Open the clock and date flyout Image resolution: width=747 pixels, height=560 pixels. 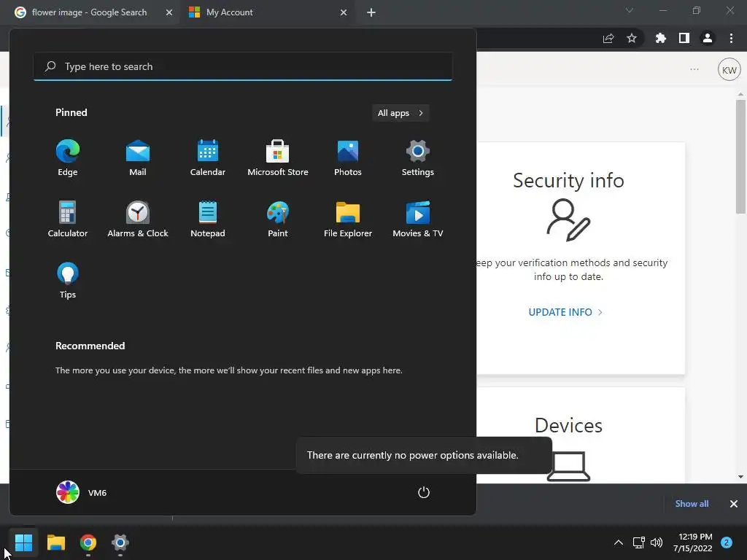693,542
